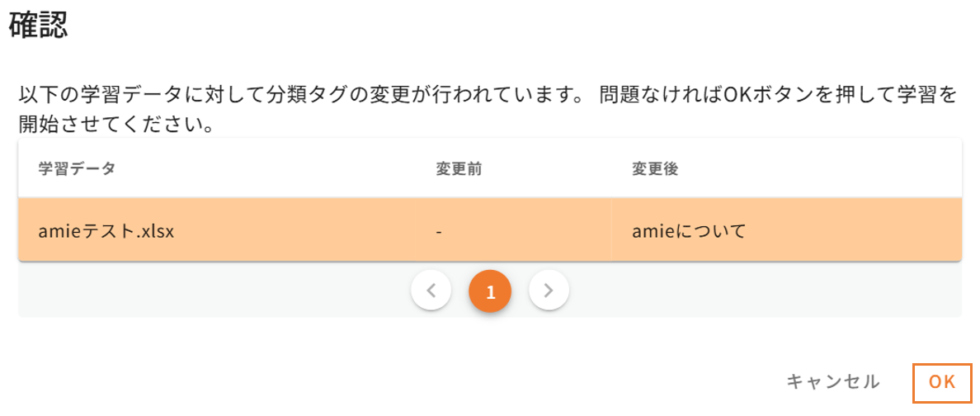Click the 学習データ column header
This screenshot has width=980, height=416.
click(x=77, y=169)
